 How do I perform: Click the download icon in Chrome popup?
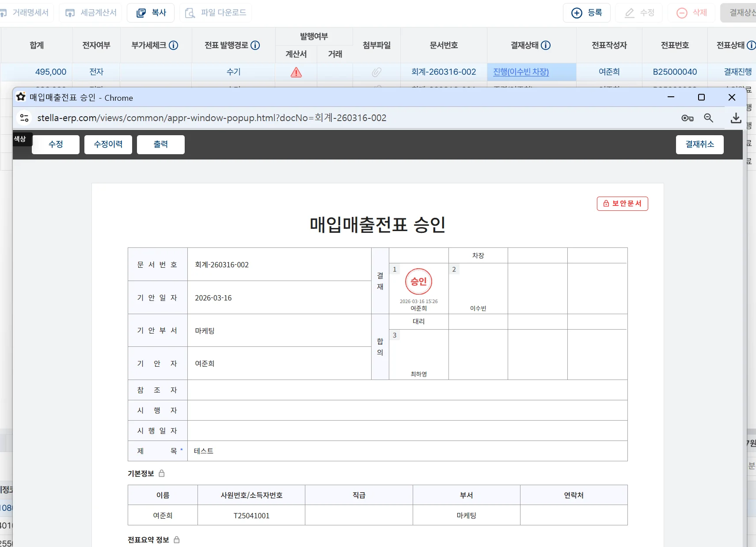click(x=736, y=118)
